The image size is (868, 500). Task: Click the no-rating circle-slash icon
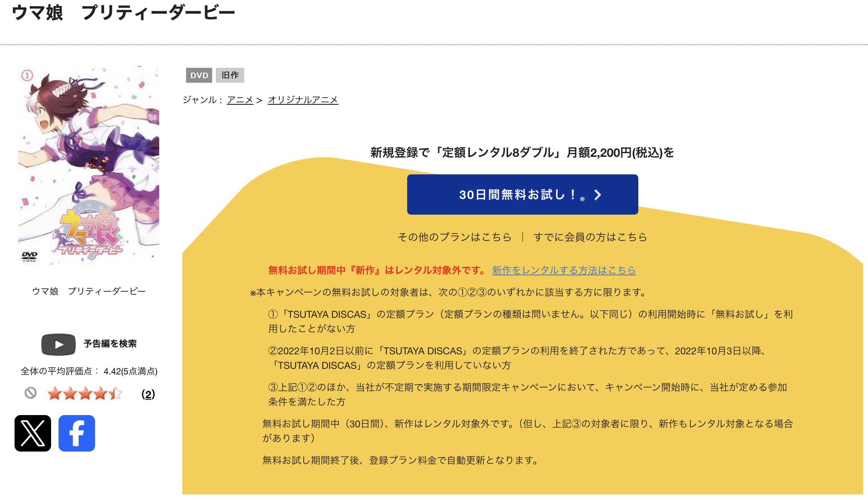tap(31, 393)
